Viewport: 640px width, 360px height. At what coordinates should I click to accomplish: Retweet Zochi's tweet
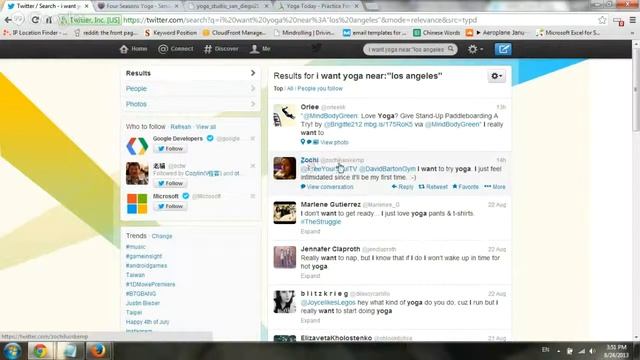(x=433, y=187)
